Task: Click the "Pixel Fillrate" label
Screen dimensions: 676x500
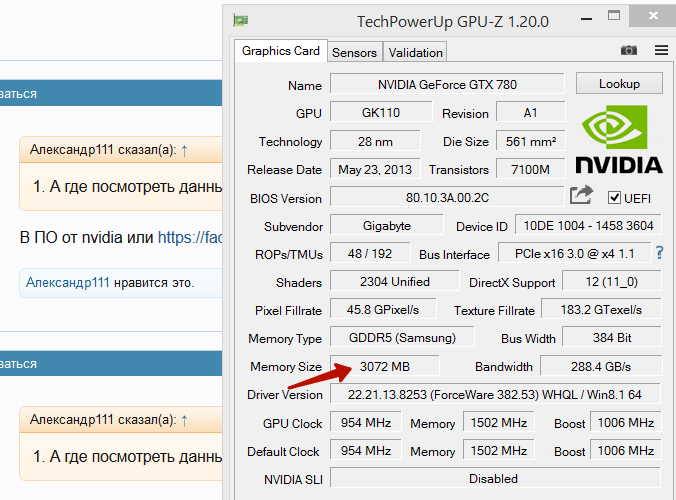Action: [x=288, y=310]
